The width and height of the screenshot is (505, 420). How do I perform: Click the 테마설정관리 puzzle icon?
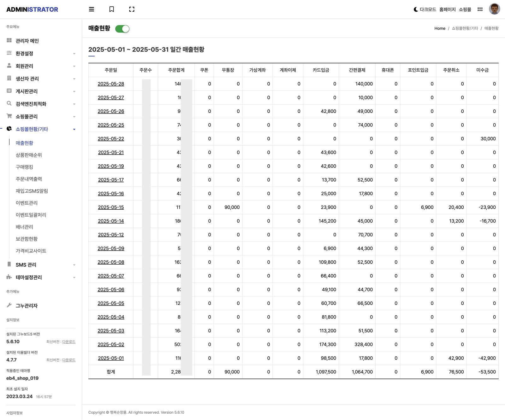tap(9, 277)
